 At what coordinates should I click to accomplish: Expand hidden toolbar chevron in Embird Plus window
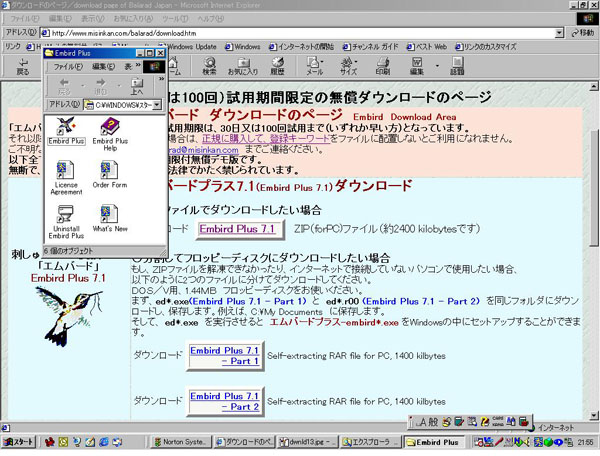161,79
